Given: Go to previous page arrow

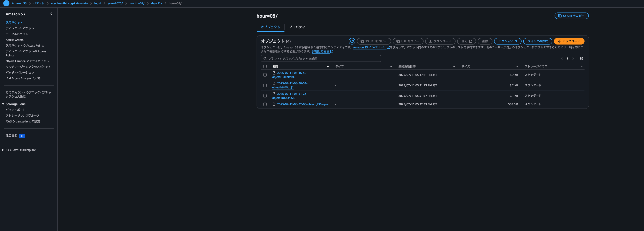Looking at the screenshot, I should pyautogui.click(x=562, y=58).
